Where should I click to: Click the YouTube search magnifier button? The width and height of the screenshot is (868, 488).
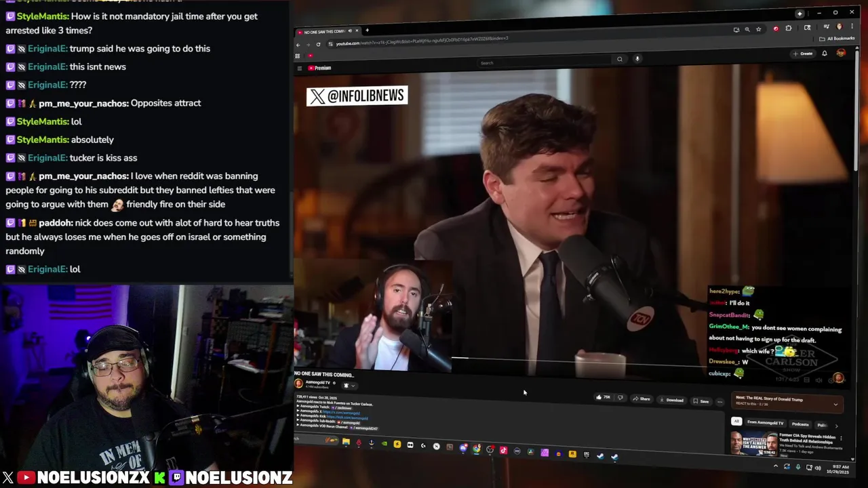[x=619, y=59]
